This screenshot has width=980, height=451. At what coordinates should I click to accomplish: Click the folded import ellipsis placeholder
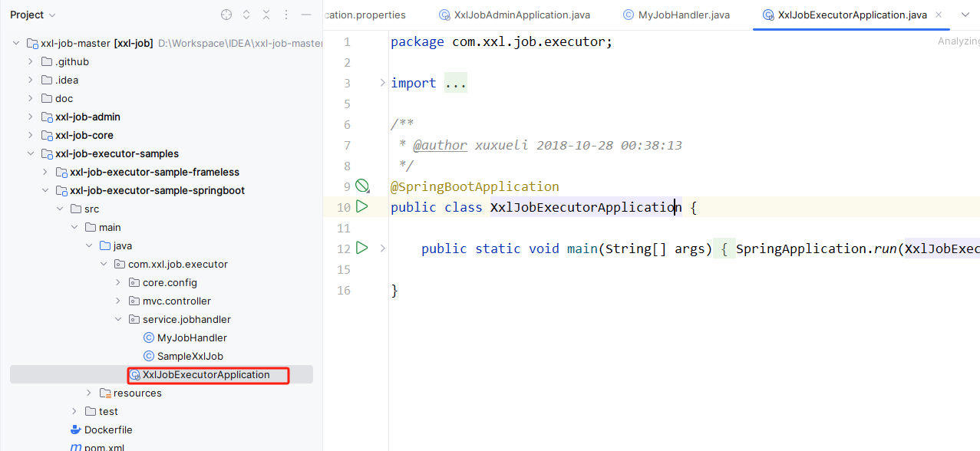point(456,83)
